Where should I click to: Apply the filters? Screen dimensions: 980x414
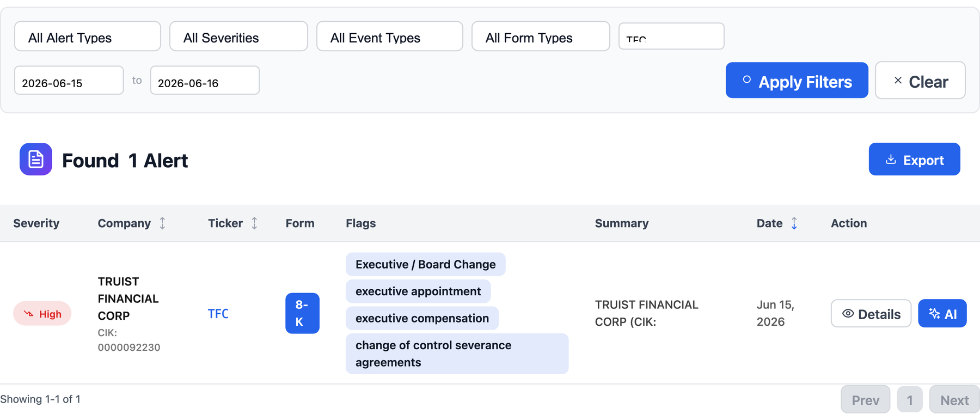797,81
